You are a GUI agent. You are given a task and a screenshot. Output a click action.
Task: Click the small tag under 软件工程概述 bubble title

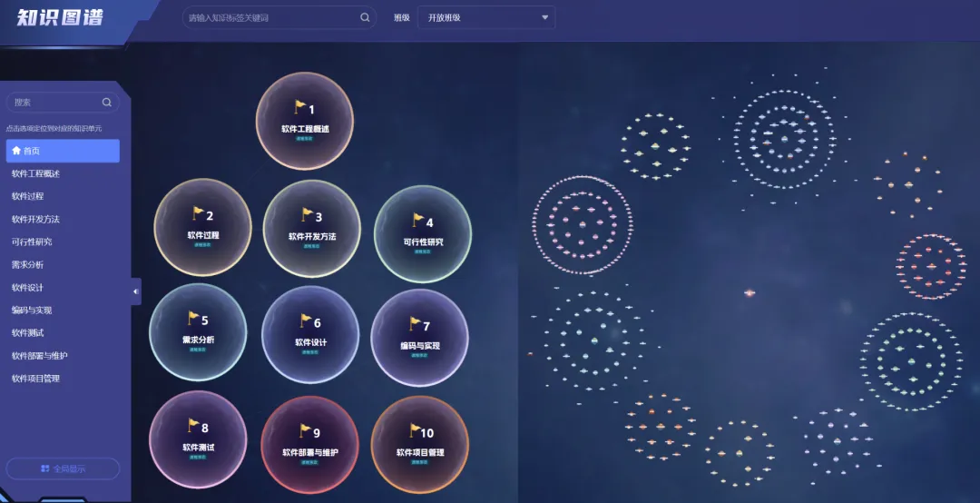304,139
